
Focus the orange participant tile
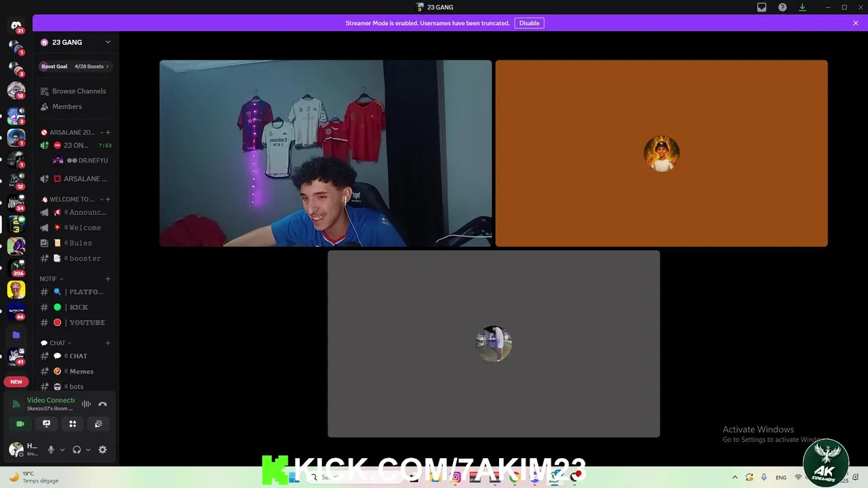pos(661,153)
